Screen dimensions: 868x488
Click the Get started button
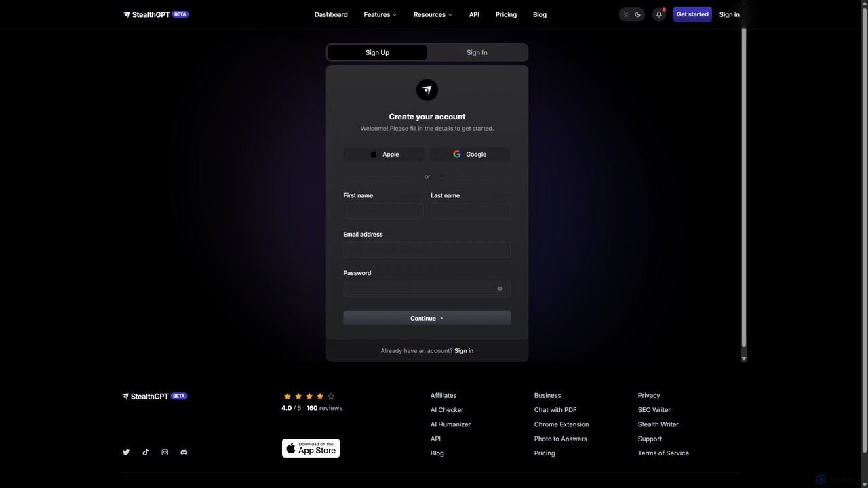(692, 14)
